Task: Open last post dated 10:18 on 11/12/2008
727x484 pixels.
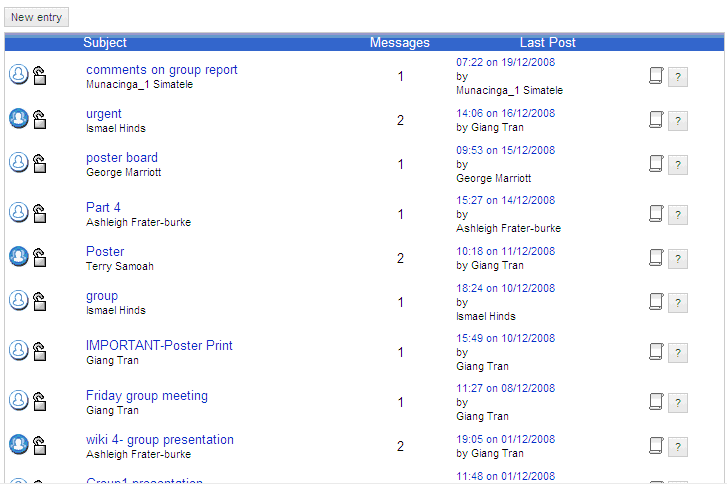Action: [x=505, y=252]
